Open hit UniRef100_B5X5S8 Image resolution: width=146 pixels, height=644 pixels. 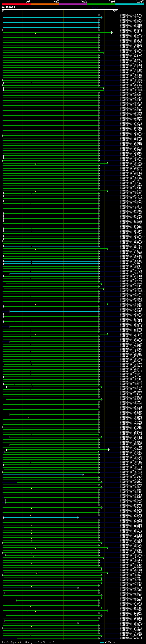[x=131, y=30]
